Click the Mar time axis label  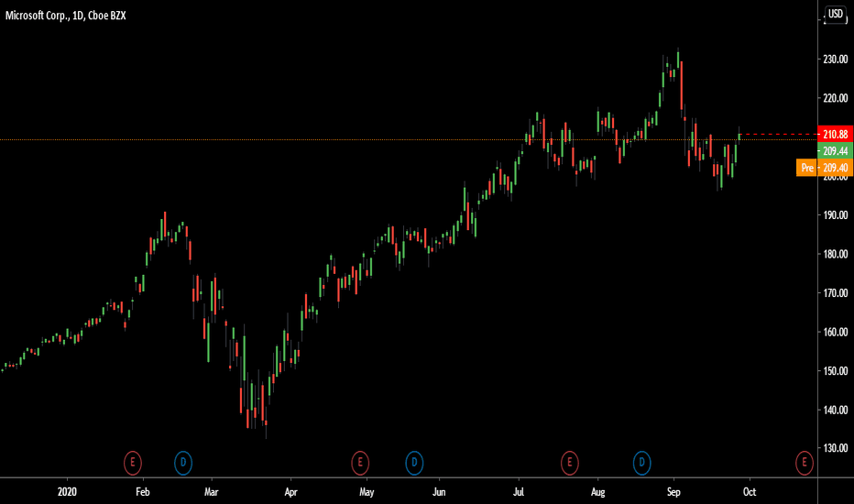point(212,492)
